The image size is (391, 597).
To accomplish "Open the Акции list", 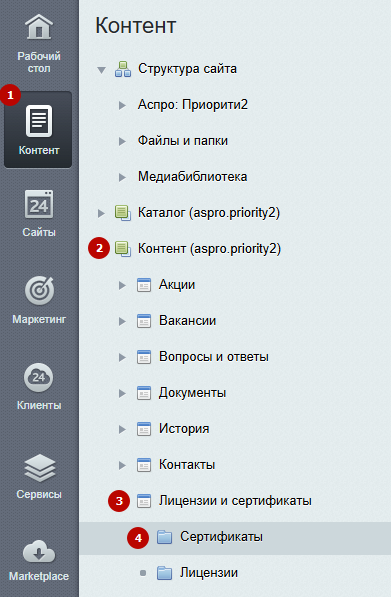I will 177,285.
